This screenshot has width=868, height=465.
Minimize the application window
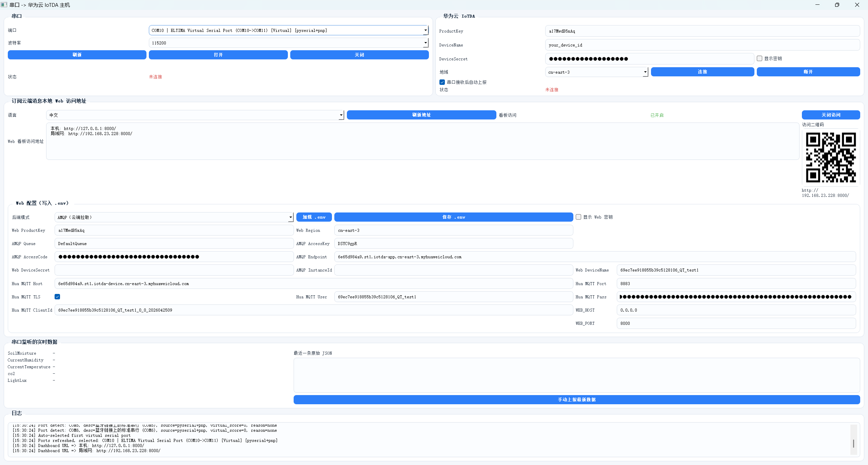click(817, 5)
